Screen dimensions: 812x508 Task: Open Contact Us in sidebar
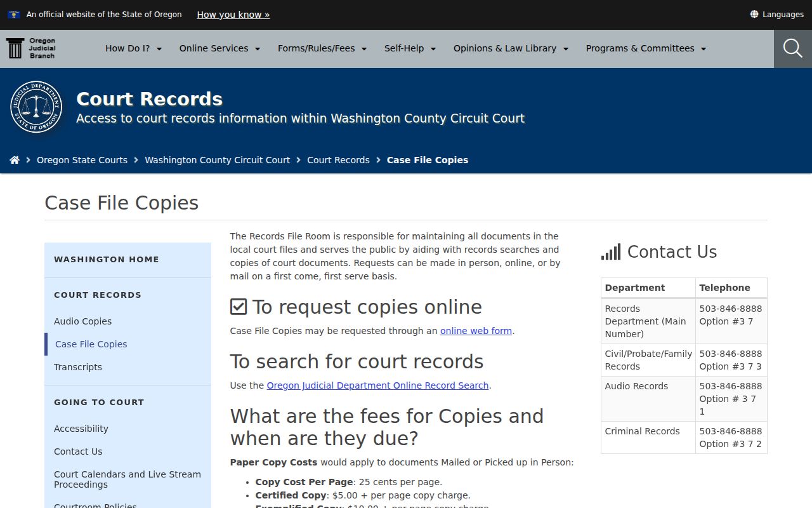pos(78,451)
